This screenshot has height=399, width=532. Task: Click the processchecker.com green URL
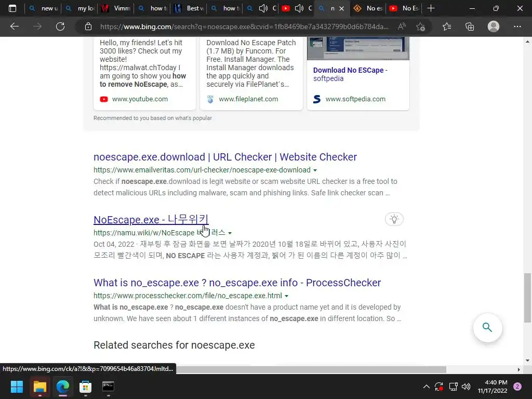[188, 296]
